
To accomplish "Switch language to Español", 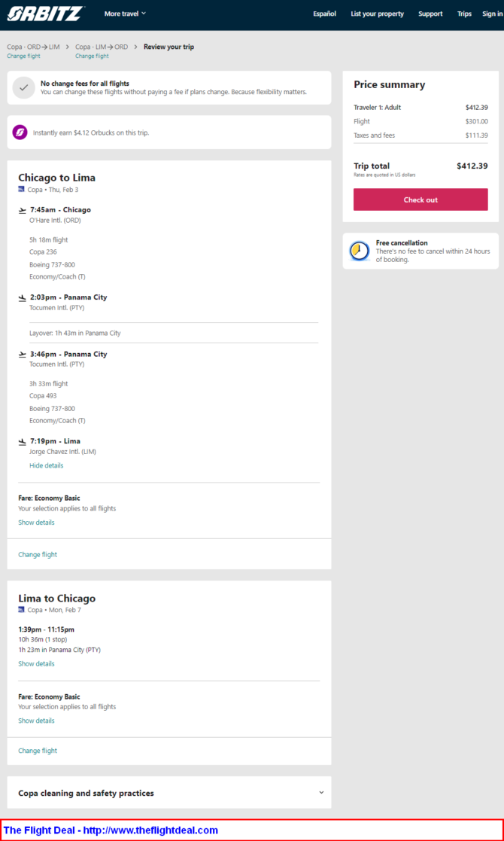I will (324, 14).
